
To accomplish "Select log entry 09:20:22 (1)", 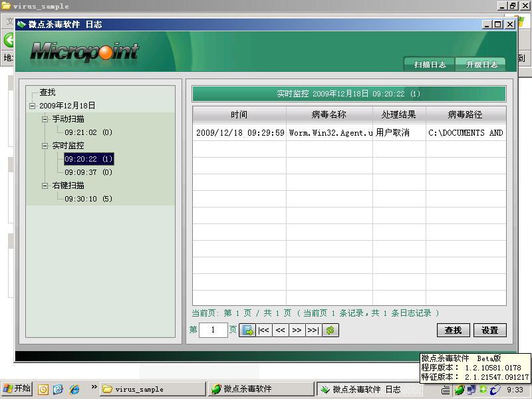I will [89, 159].
